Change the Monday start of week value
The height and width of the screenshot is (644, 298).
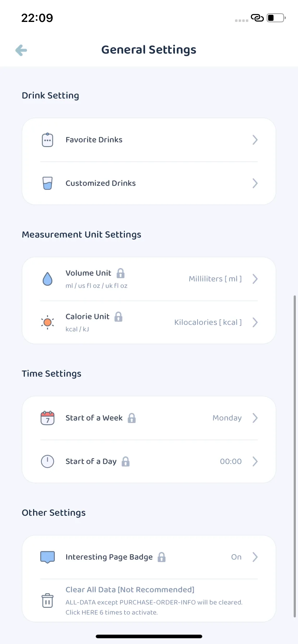227,418
